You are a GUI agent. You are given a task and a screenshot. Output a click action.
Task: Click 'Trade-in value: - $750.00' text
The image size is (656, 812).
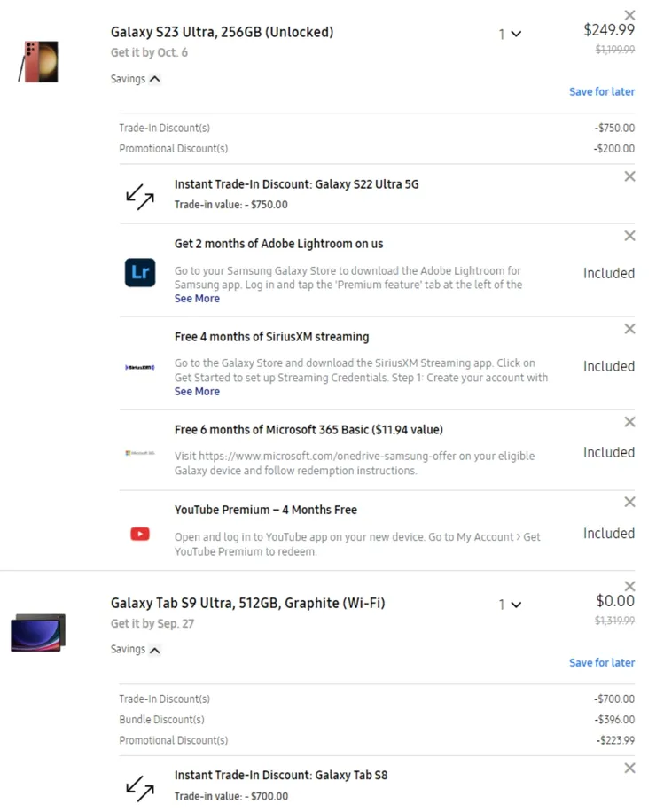(x=230, y=205)
